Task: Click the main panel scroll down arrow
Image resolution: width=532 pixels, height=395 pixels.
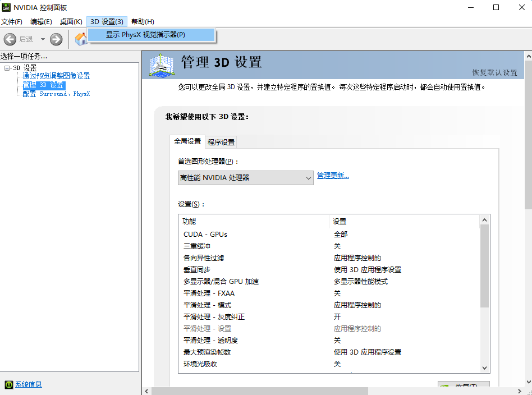Action: pos(529,382)
